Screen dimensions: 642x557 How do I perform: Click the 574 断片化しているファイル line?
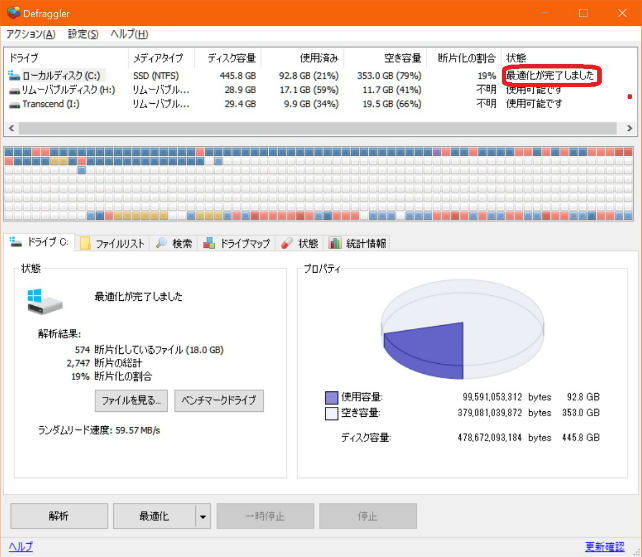click(x=149, y=350)
